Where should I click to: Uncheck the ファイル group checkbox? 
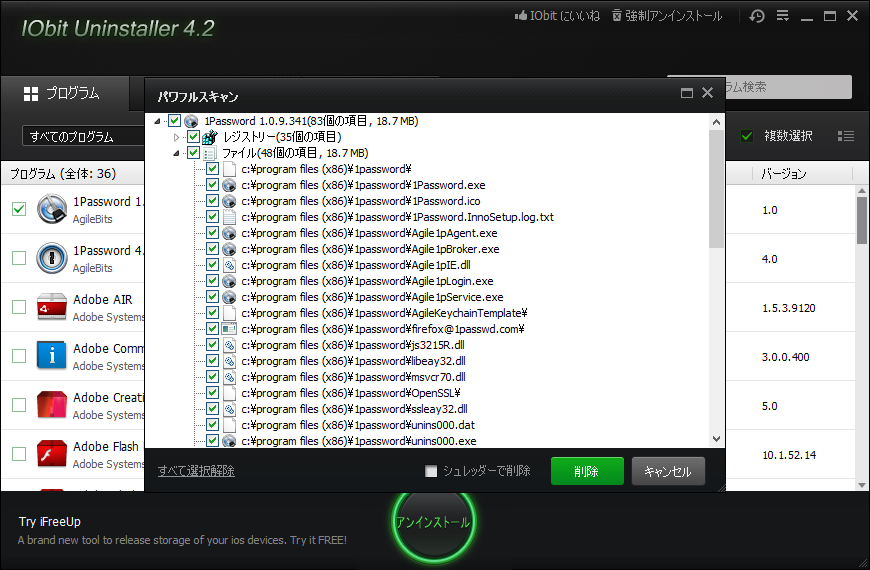coord(194,153)
